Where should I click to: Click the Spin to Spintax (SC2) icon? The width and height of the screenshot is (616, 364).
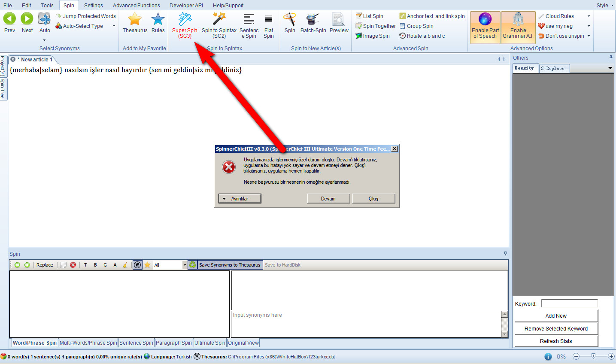(219, 19)
